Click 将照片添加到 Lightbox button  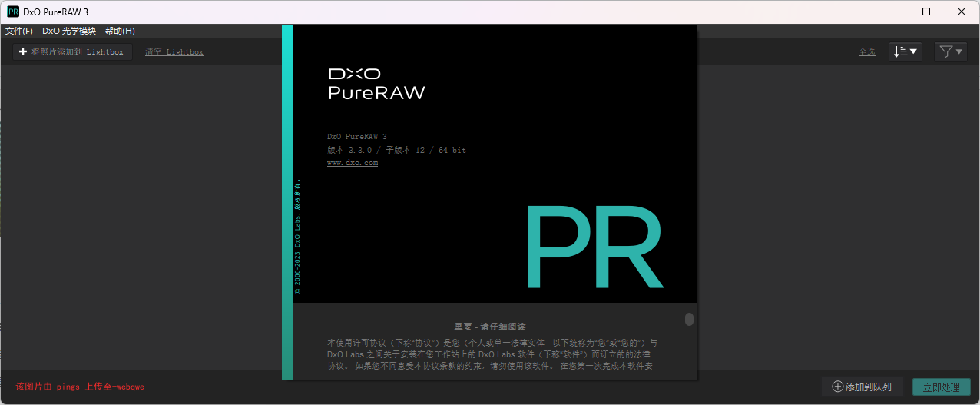tap(72, 51)
